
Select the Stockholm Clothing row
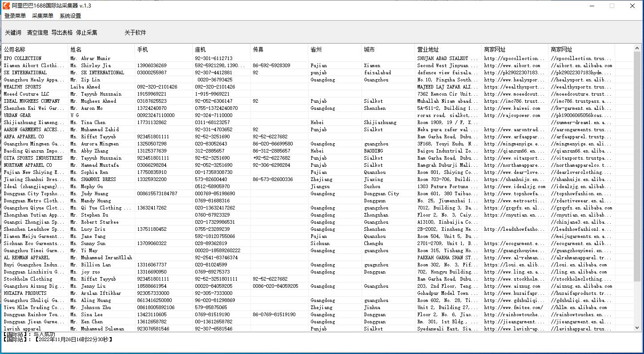pos(318,279)
